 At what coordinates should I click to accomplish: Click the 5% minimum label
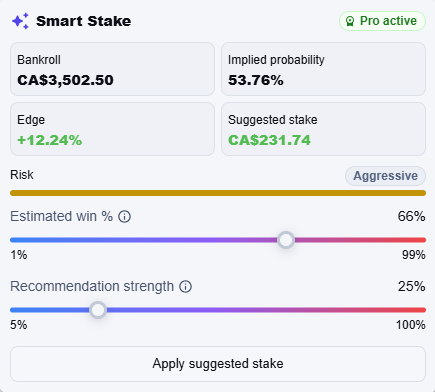19,325
